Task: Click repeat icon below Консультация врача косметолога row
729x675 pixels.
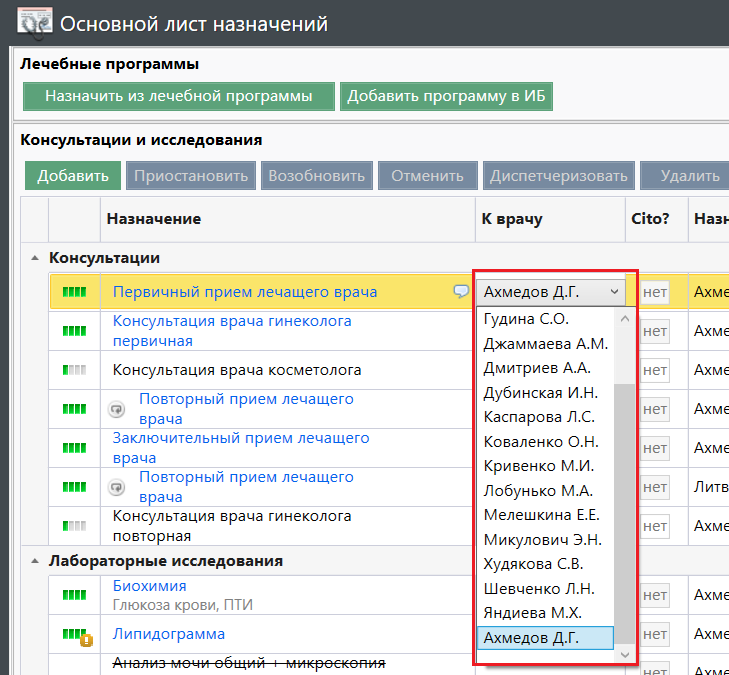Action: coord(117,409)
